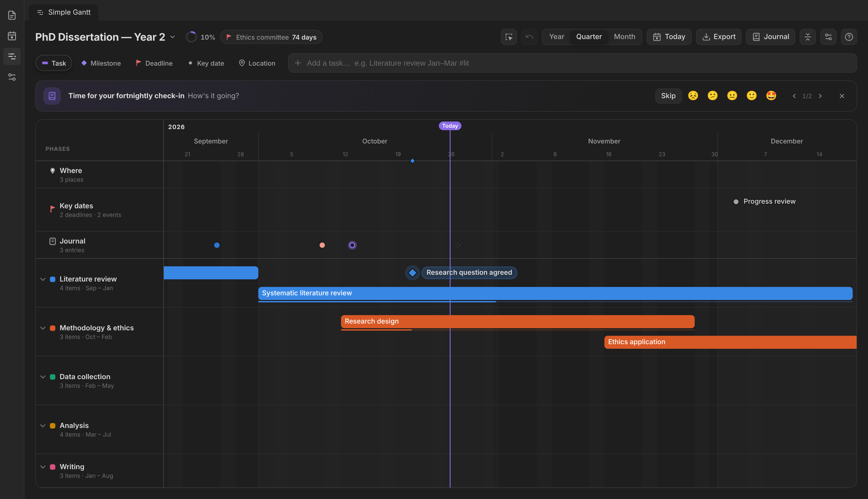Collapse the Analysis phase
Screen dimensions: 868x499
(x=43, y=426)
